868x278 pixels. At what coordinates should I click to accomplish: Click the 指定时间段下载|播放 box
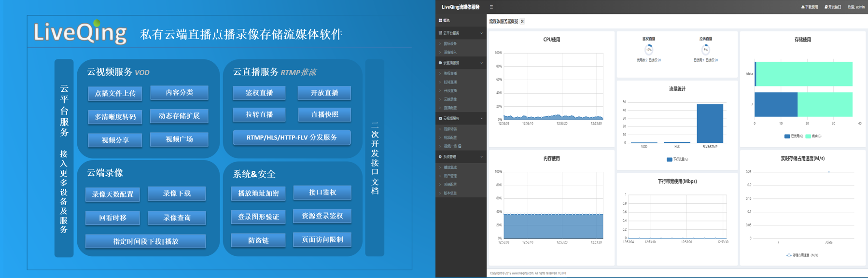pyautogui.click(x=145, y=241)
